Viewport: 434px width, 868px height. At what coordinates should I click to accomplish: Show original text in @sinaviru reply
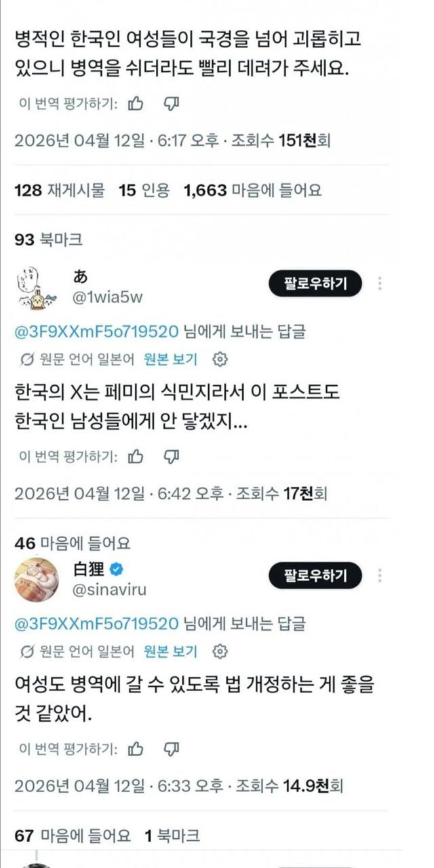tap(170, 652)
